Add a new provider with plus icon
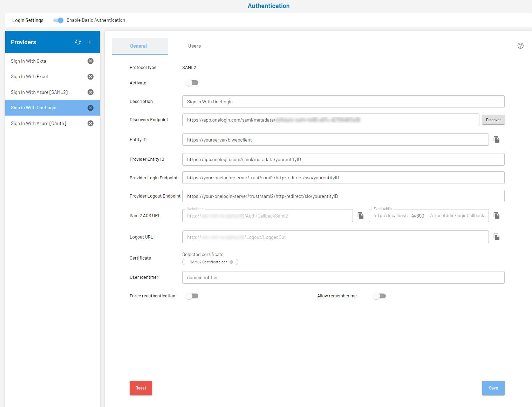 pos(89,42)
